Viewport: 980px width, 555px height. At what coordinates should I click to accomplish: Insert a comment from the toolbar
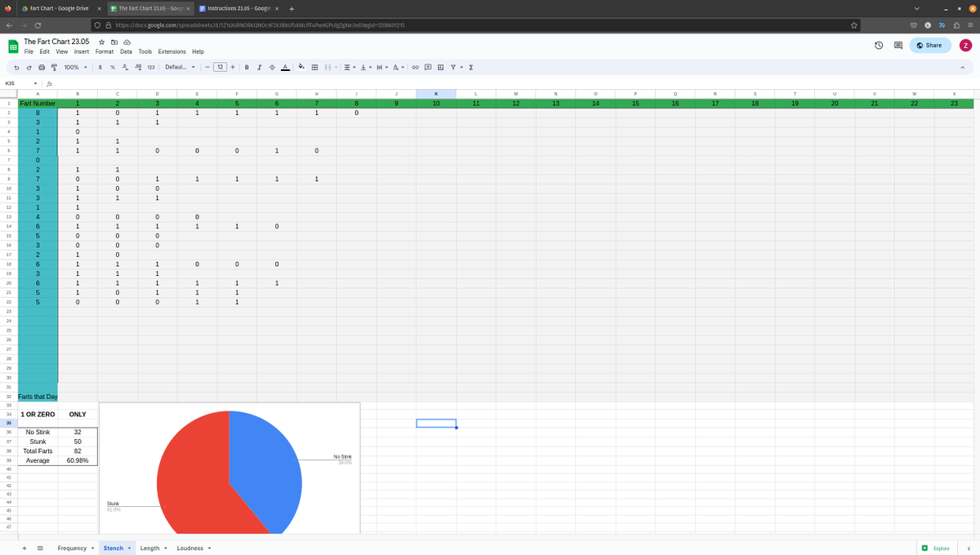pos(428,67)
